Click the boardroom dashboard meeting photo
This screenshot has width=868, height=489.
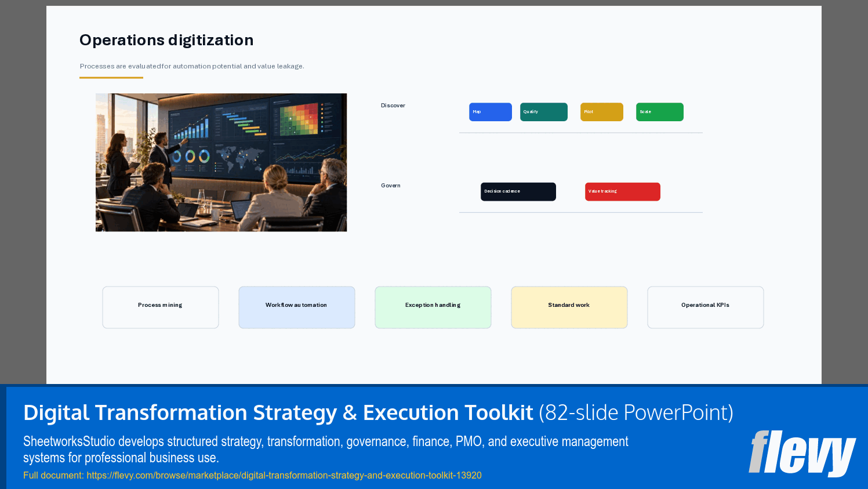click(x=221, y=162)
